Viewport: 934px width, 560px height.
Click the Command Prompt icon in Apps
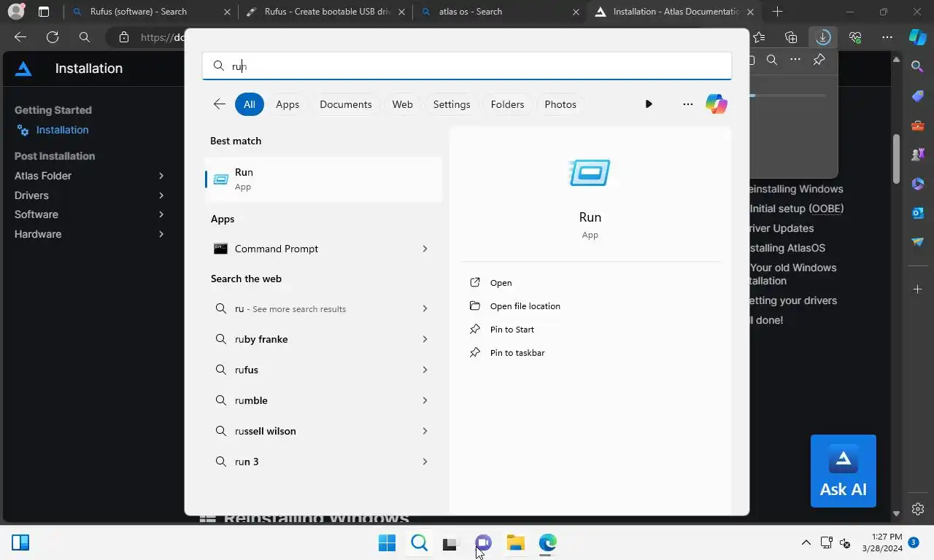pos(220,249)
